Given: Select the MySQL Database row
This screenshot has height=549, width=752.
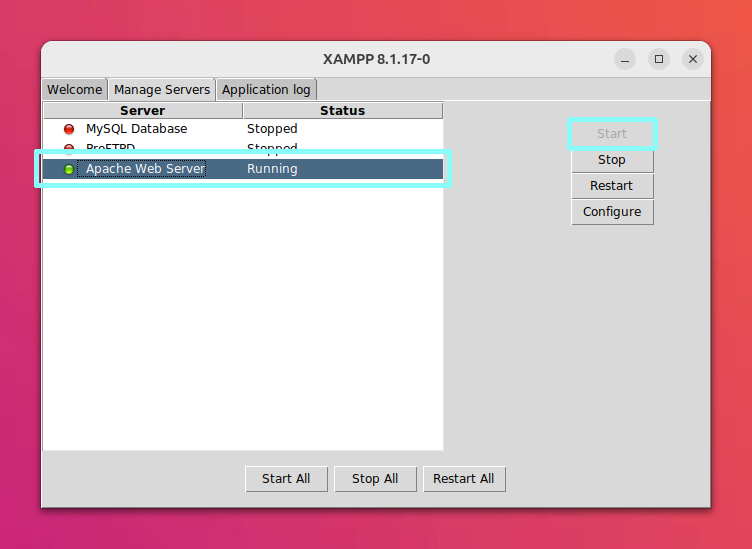Looking at the screenshot, I should (243, 129).
